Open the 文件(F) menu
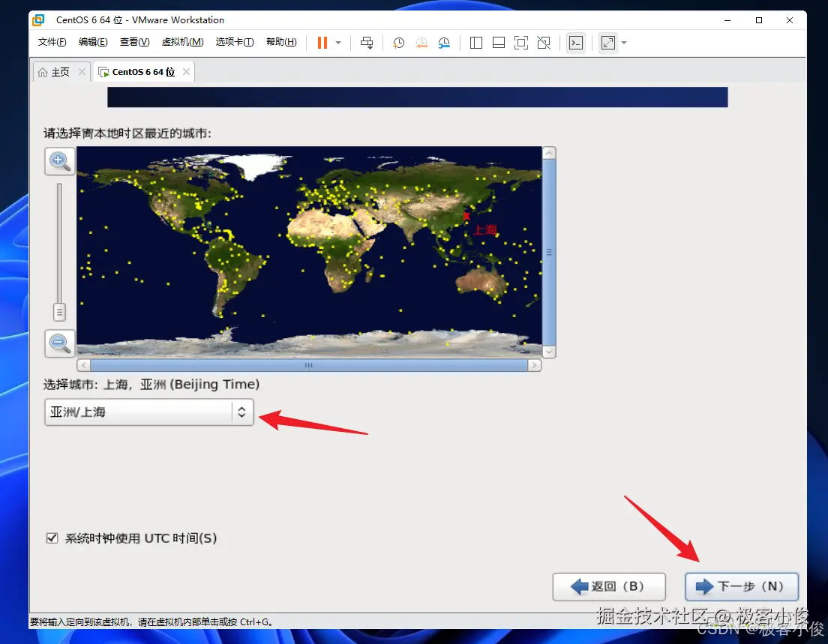This screenshot has height=644, width=828. (52, 42)
